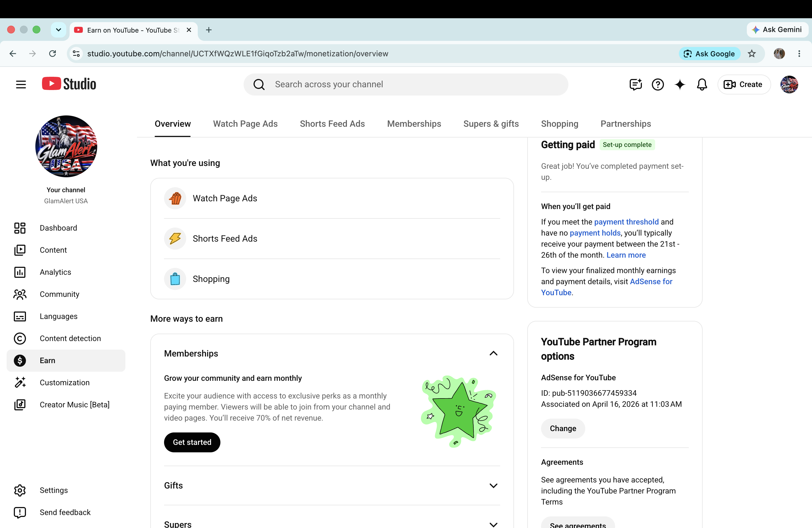Image resolution: width=812 pixels, height=528 pixels.
Task: Click the GlamAlert USA channel thumbnail
Action: click(66, 146)
